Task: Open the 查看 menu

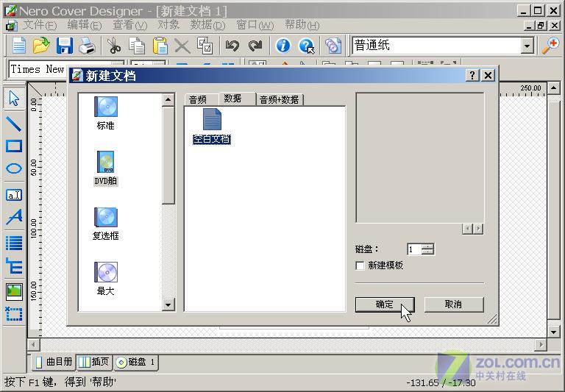Action: tap(129, 25)
